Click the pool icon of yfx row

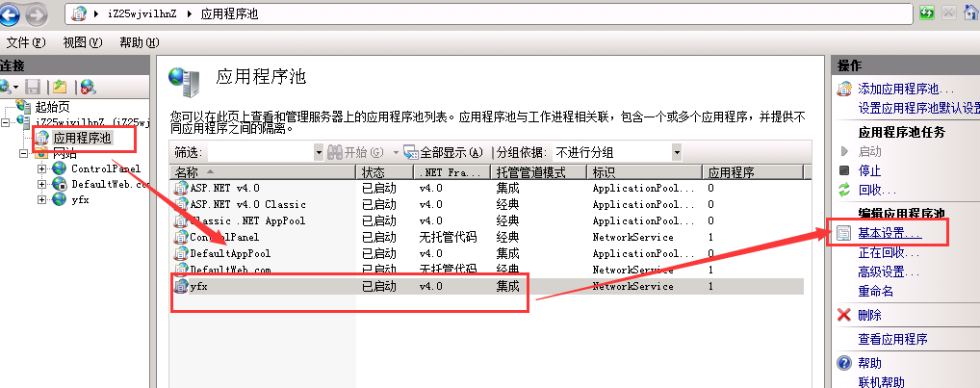181,286
